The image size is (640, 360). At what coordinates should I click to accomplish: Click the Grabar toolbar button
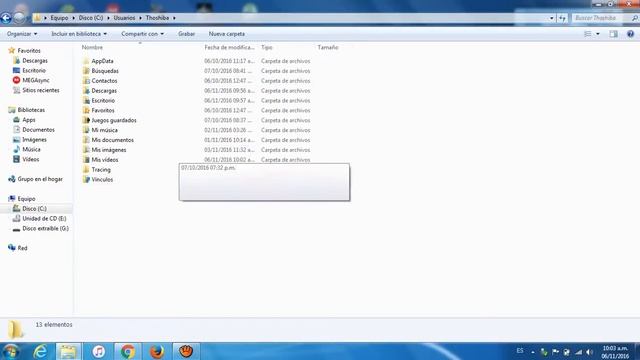tap(187, 34)
